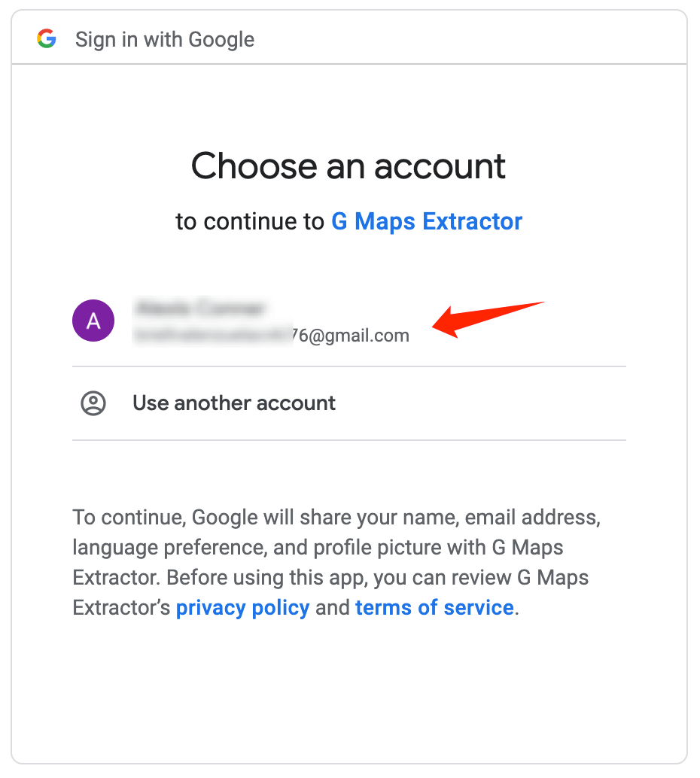Viewport: 700px width, 778px height.
Task: Click the Google G logo
Action: 47,38
